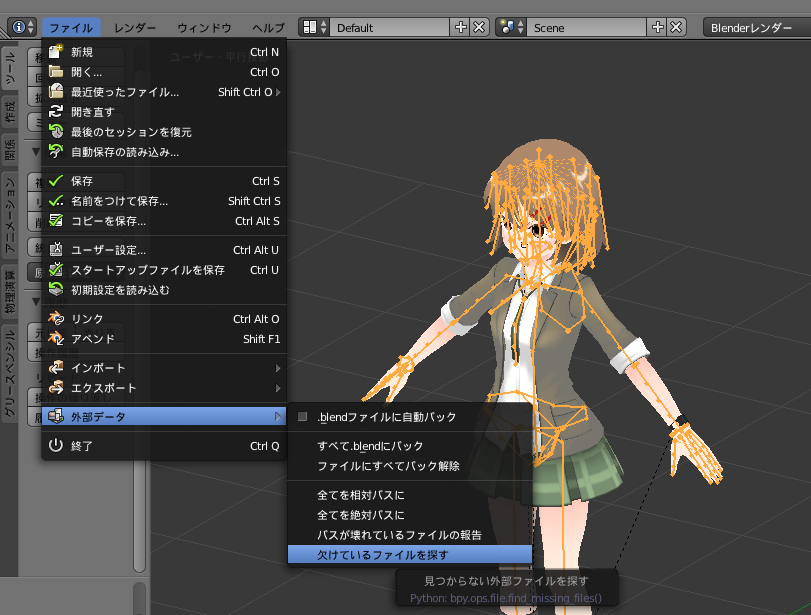Delete the current scene with X button

(x=677, y=27)
